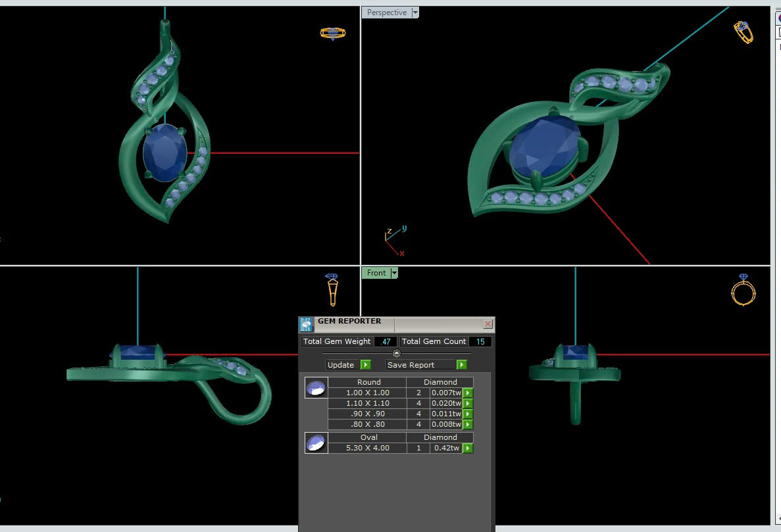Click the Perspective viewport label
The height and width of the screenshot is (532, 781).
point(386,12)
